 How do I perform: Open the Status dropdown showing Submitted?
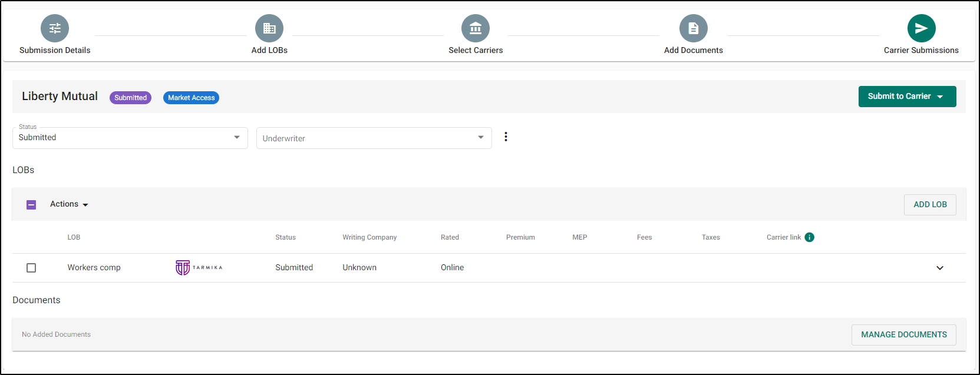click(130, 138)
